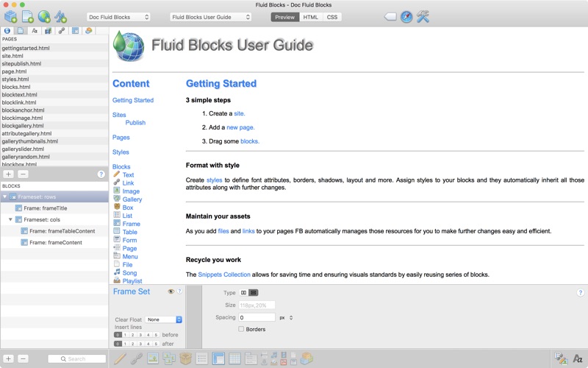The image size is (588, 368).
Task: Open the hammer and wrench tools icon
Action: [423, 17]
